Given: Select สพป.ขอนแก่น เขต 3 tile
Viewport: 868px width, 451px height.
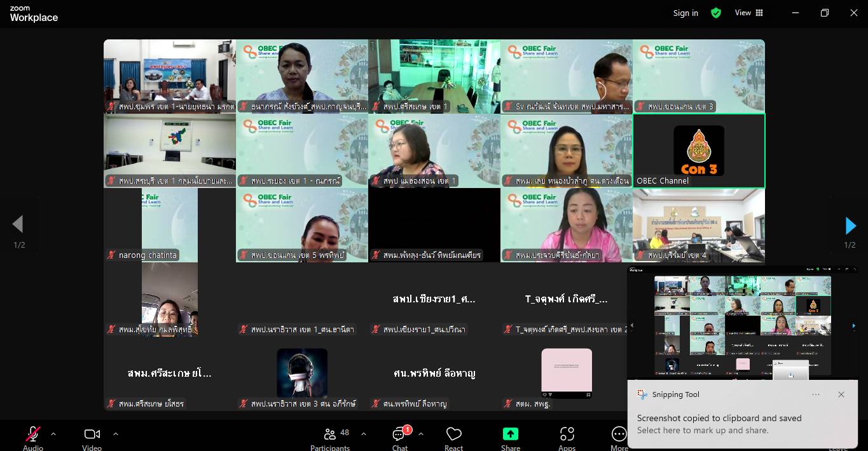Looking at the screenshot, I should point(699,76).
